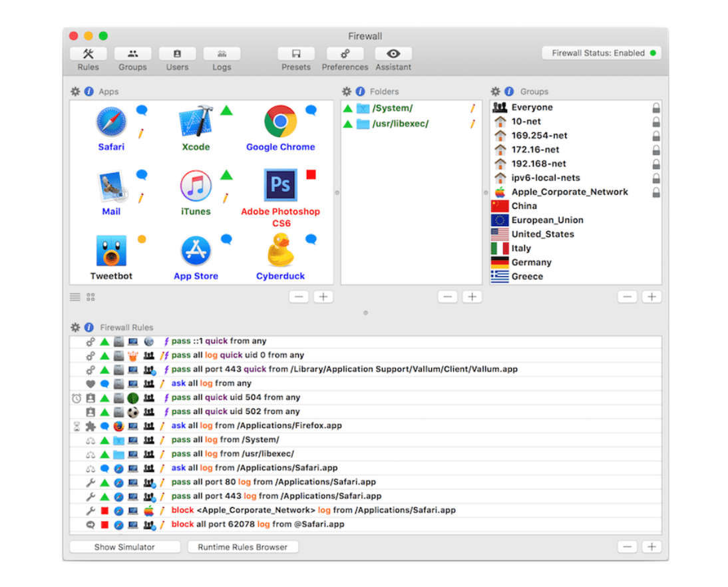Toggle the green pass triangle beside Xcode
This screenshot has width=728, height=587.
point(226,110)
